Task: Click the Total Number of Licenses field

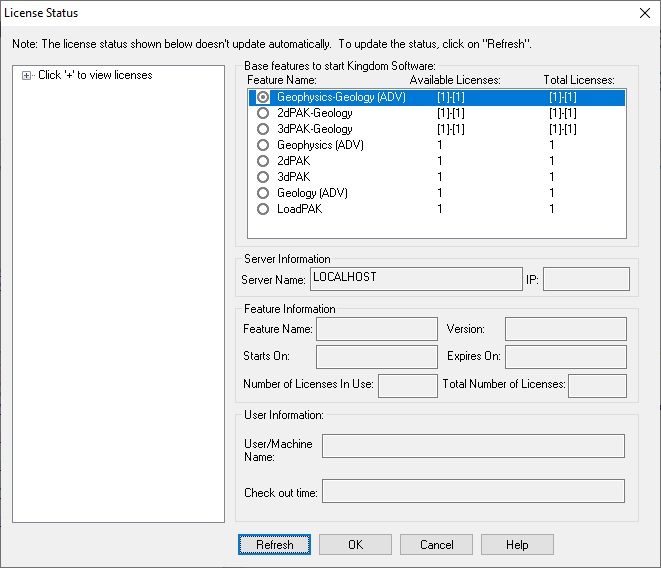Action: point(597,386)
